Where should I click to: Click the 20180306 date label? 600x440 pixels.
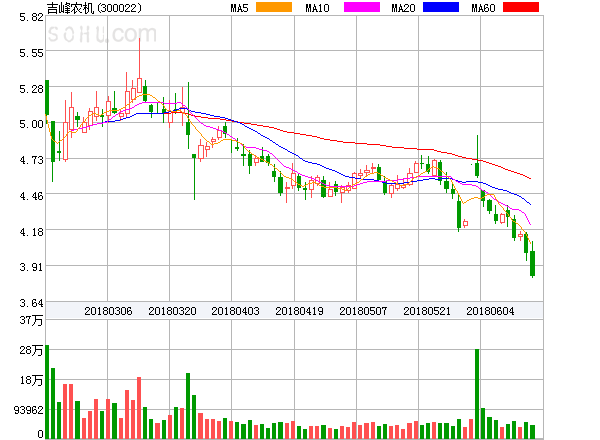(108, 311)
